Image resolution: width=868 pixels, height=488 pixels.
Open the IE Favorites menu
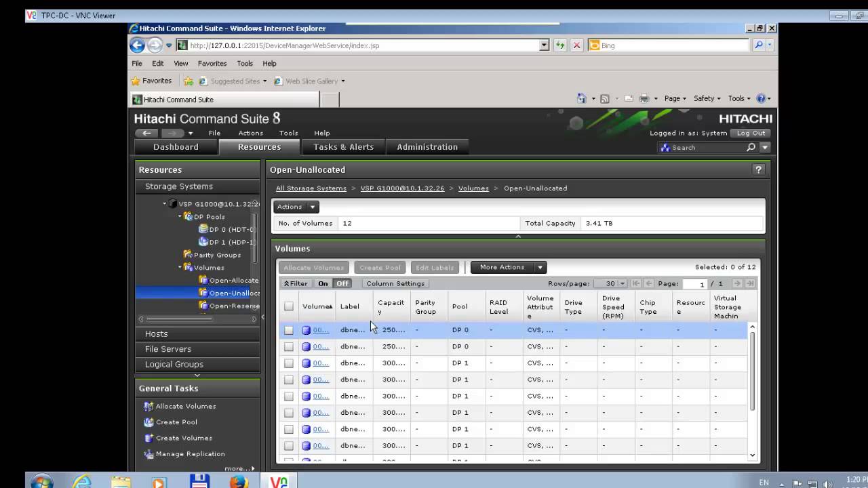(212, 63)
